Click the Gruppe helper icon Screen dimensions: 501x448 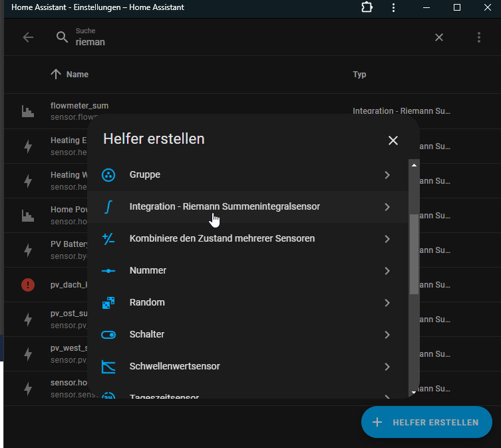[x=108, y=175]
